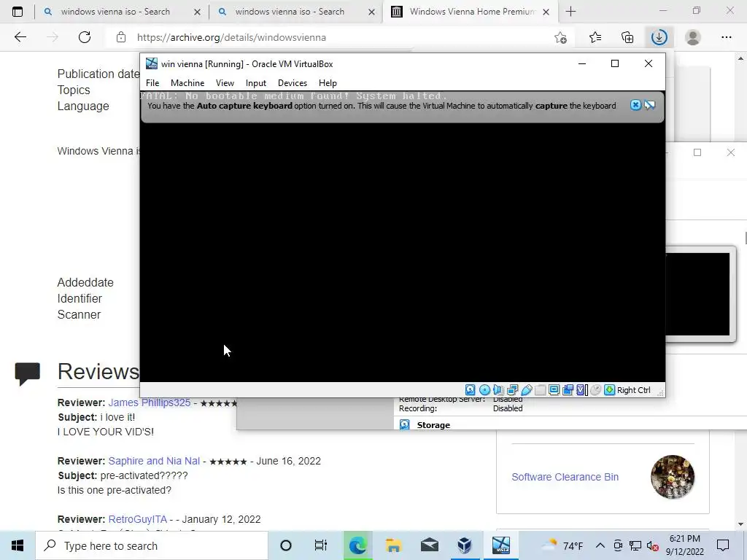Click the keyboard capture green arrow indicator

pyautogui.click(x=609, y=390)
